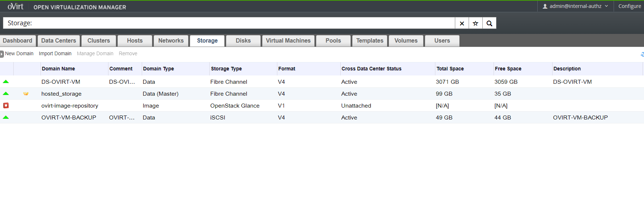This screenshot has height=209, width=644.
Task: Click red status icon for ovirt-image-repository
Action: click(6, 105)
